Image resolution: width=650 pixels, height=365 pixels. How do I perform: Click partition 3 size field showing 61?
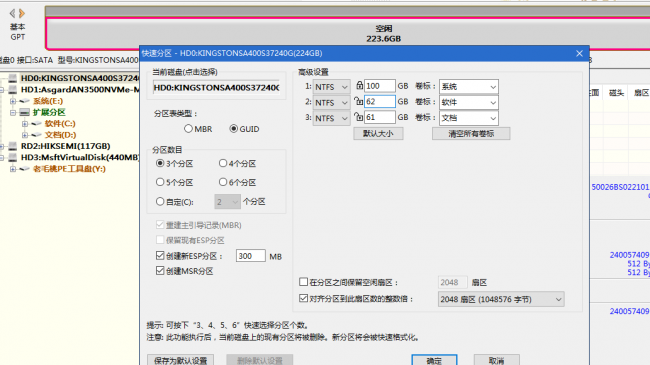pyautogui.click(x=379, y=117)
